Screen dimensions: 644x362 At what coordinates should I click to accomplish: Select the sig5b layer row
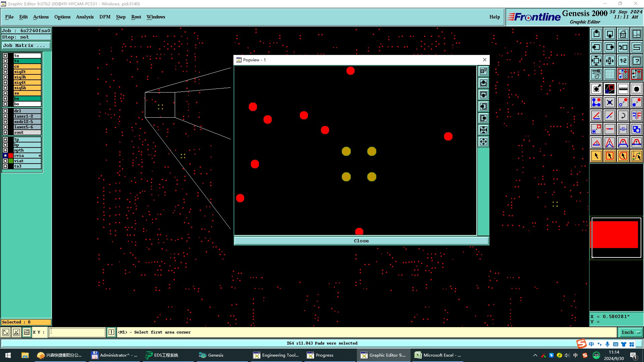(x=27, y=88)
